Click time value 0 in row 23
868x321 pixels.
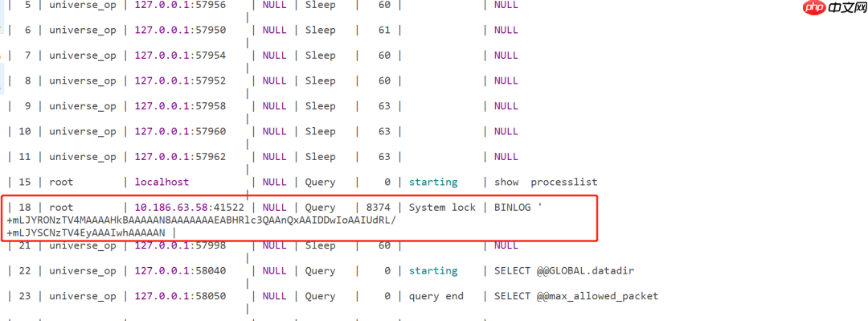[387, 296]
